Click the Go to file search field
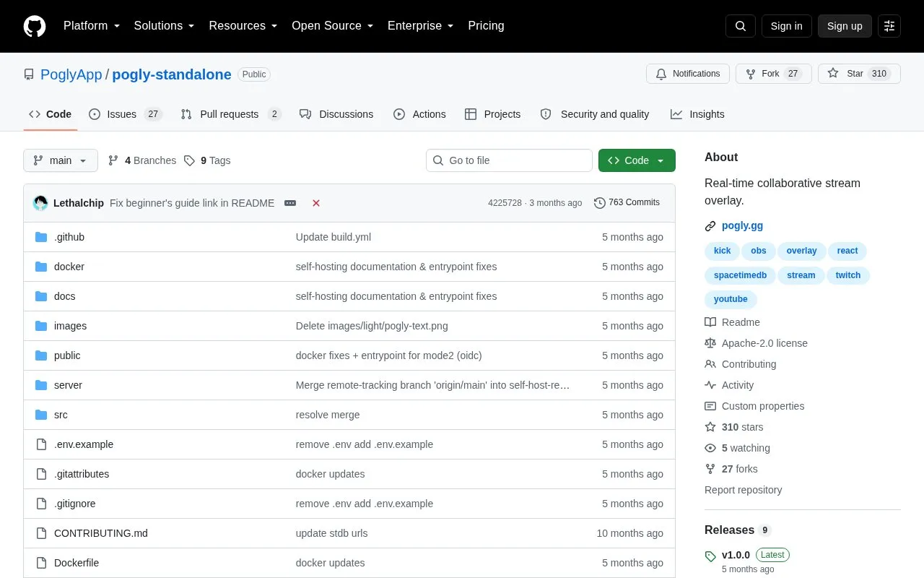Screen dimensions: 924x578 click(x=509, y=160)
